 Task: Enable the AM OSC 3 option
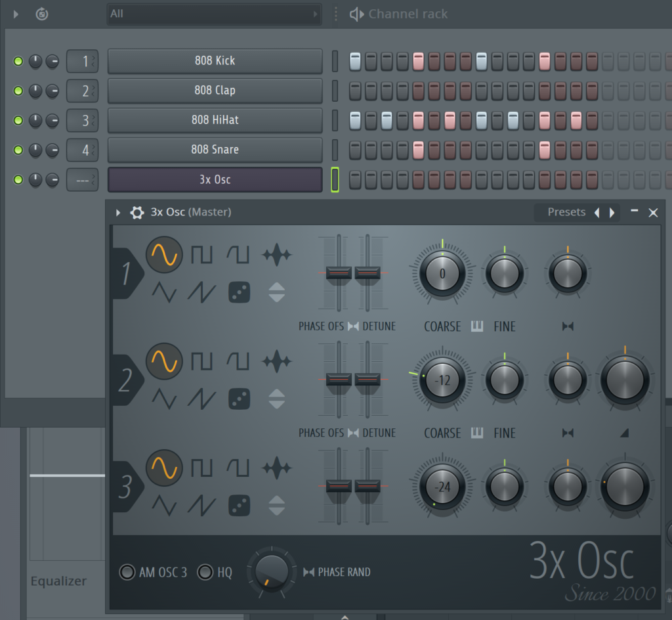pyautogui.click(x=127, y=572)
